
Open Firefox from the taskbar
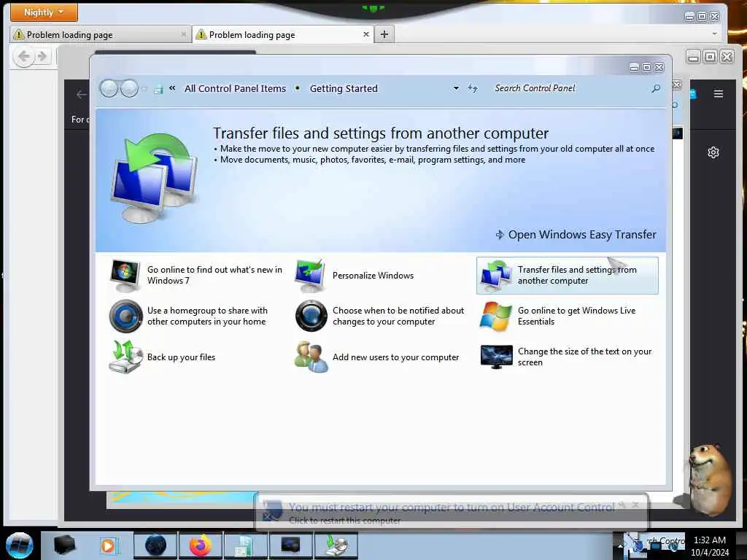(201, 545)
